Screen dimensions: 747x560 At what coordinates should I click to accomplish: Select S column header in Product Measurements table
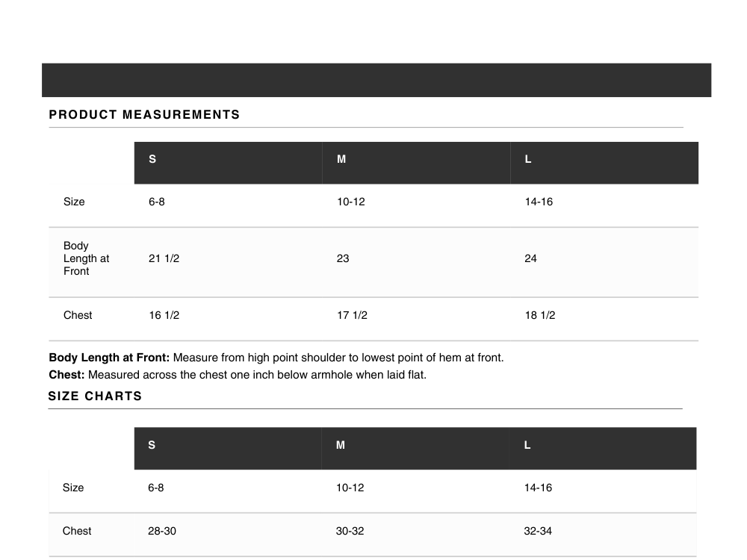coord(152,160)
